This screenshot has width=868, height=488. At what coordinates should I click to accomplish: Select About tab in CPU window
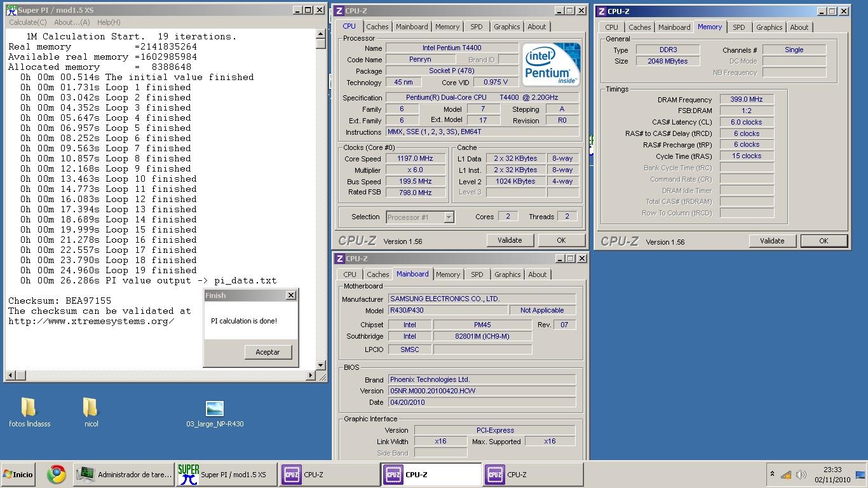(x=537, y=27)
